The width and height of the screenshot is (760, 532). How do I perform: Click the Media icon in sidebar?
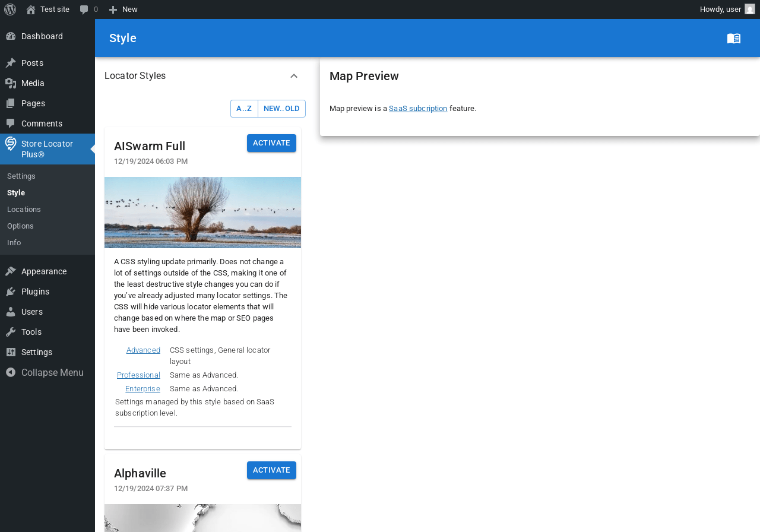[x=11, y=83]
